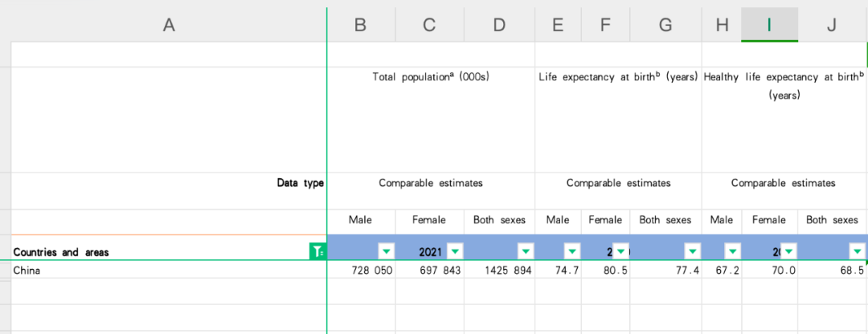Click the Total population header cell

[431, 77]
